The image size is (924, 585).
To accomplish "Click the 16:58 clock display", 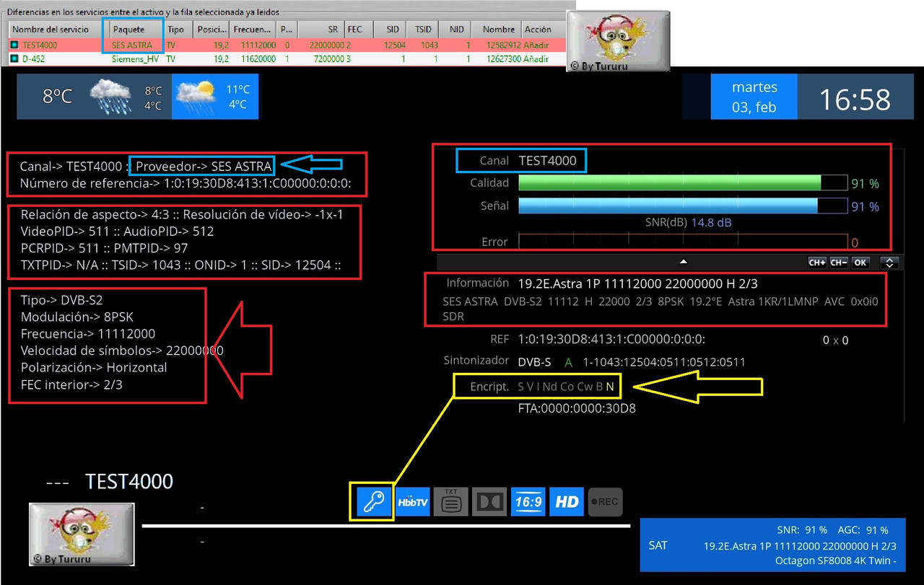I will tap(854, 100).
